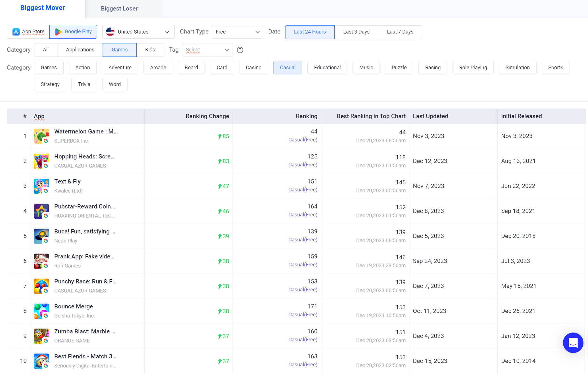Select the Word subcategory

coord(115,84)
